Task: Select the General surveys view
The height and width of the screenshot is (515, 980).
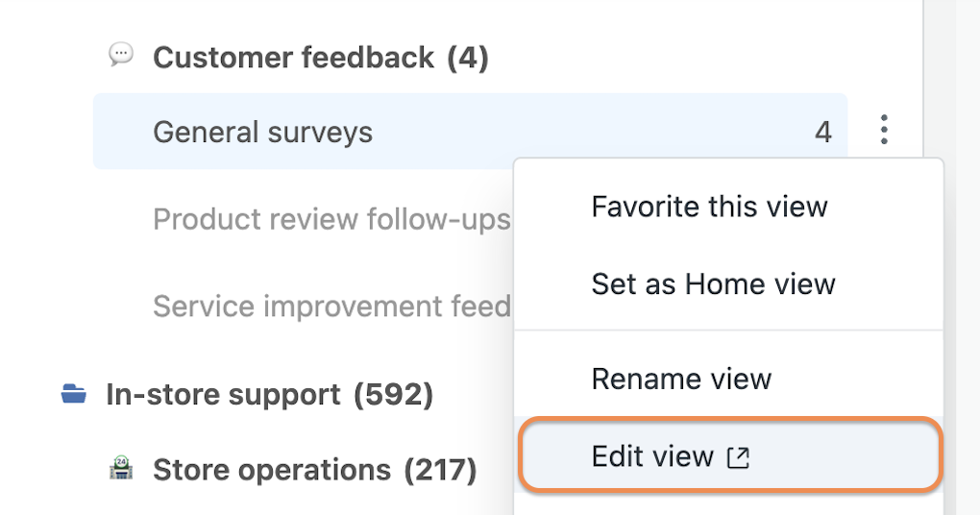Action: 470,132
